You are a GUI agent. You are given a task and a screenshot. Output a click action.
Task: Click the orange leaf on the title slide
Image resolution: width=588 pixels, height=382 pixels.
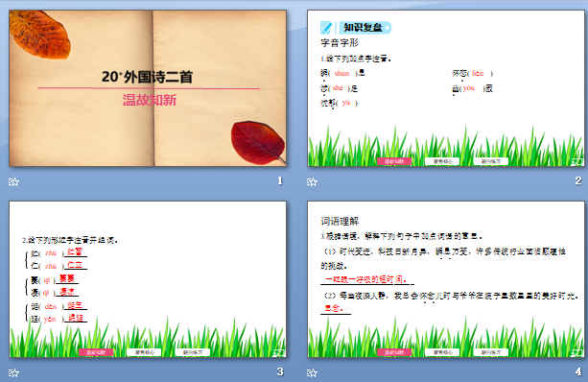coord(40,35)
